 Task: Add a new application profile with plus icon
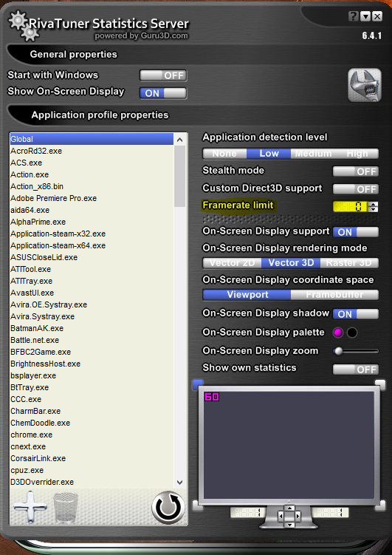pyautogui.click(x=30, y=507)
